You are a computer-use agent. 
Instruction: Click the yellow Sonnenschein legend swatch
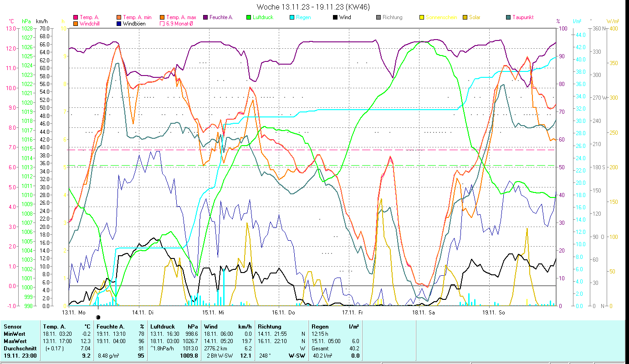tap(421, 18)
